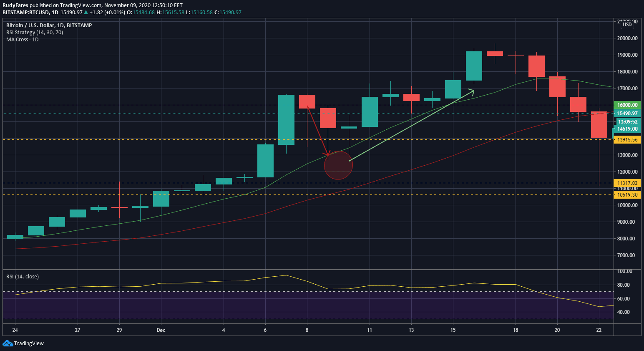644x351 pixels.
Task: Click the orange 10619.30 price label
Action: pos(627,195)
